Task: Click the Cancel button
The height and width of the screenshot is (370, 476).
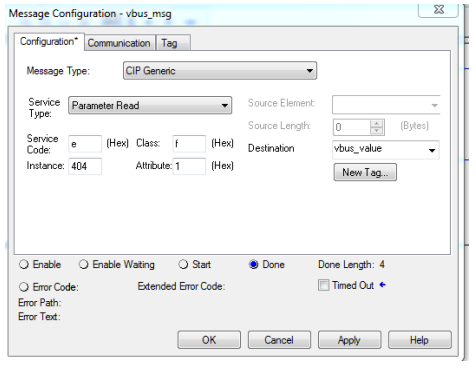Action: (279, 340)
